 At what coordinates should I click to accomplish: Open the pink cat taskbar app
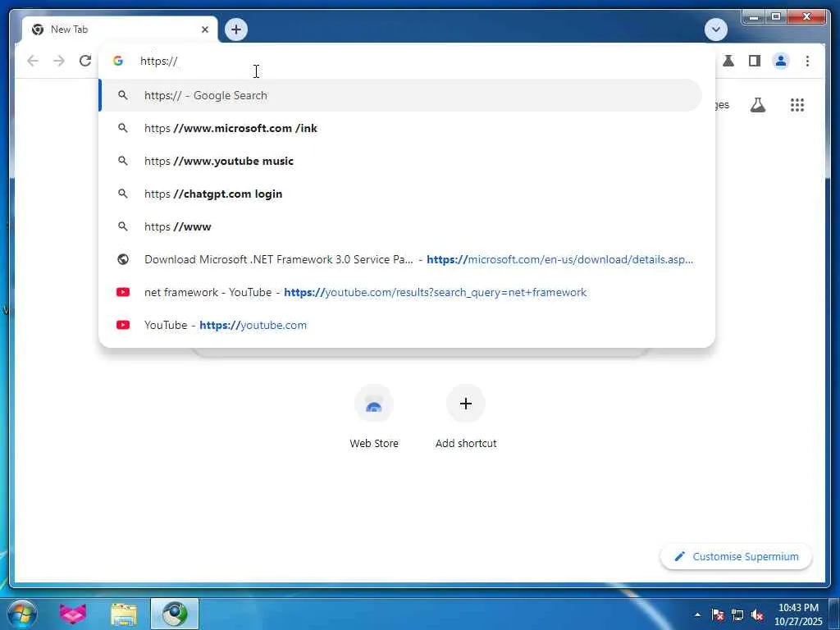(x=73, y=614)
